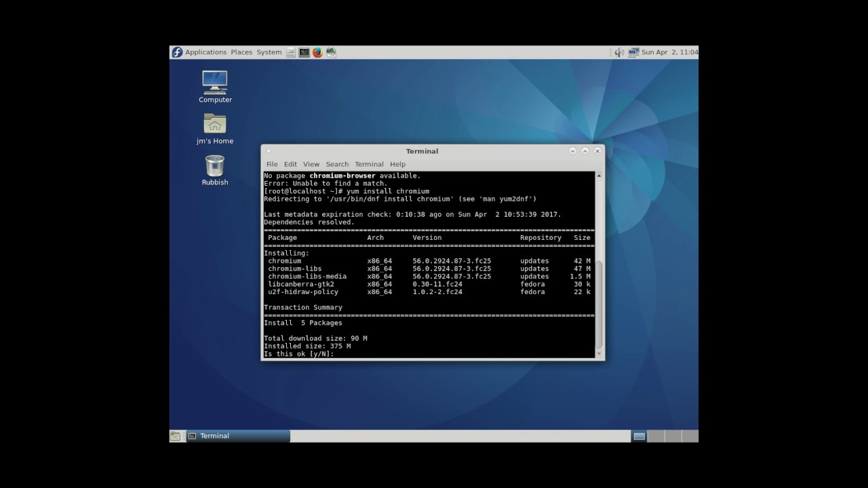Click the Terminal window scrollbar thumb
The width and height of the screenshot is (868, 488).
599,304
